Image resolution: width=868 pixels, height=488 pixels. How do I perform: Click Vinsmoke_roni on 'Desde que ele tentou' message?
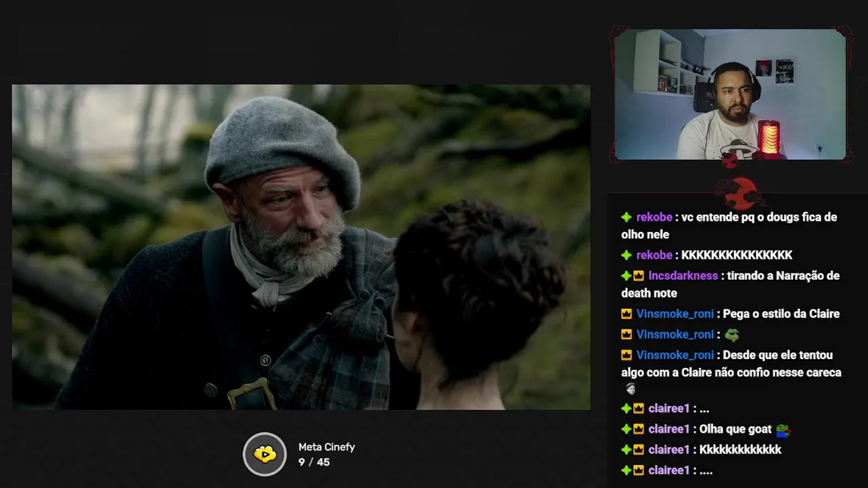tap(675, 355)
